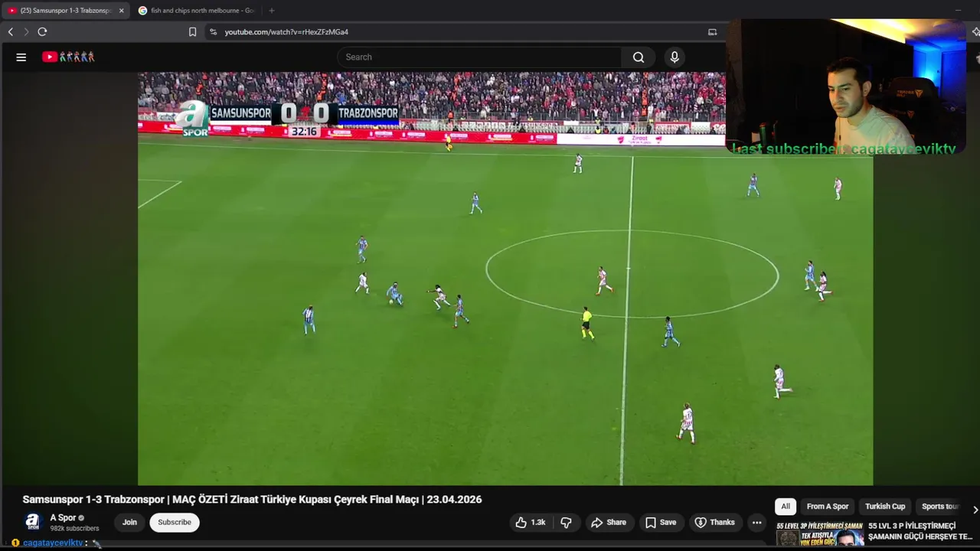Show more filter chips with right chevron
980x551 pixels.
pos(975,509)
